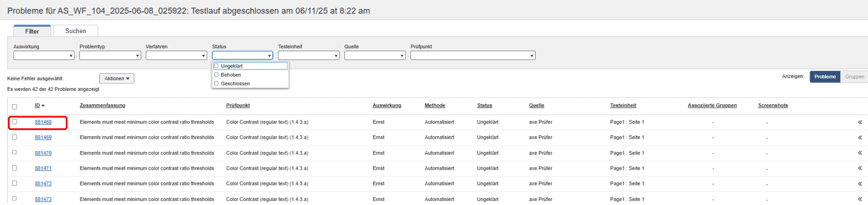Screen dimensions: 868x205
Task: Open the Prüfpunkt filter dropdown
Action: (473, 56)
